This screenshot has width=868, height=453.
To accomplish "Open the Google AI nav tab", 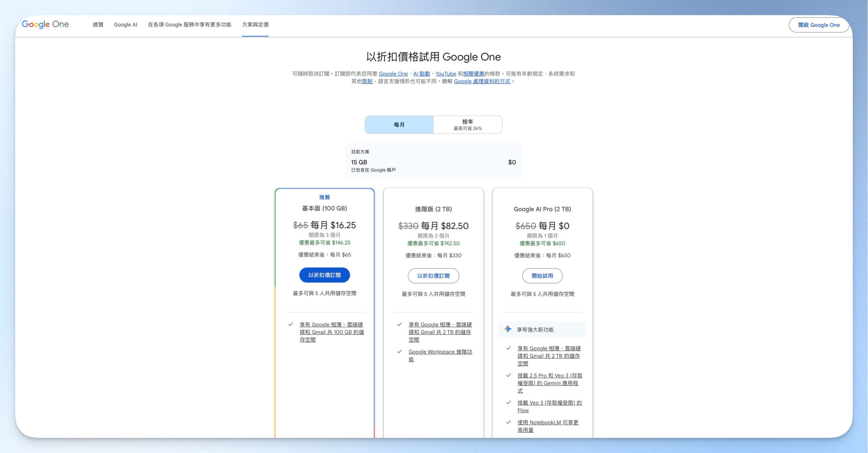I will click(x=125, y=25).
